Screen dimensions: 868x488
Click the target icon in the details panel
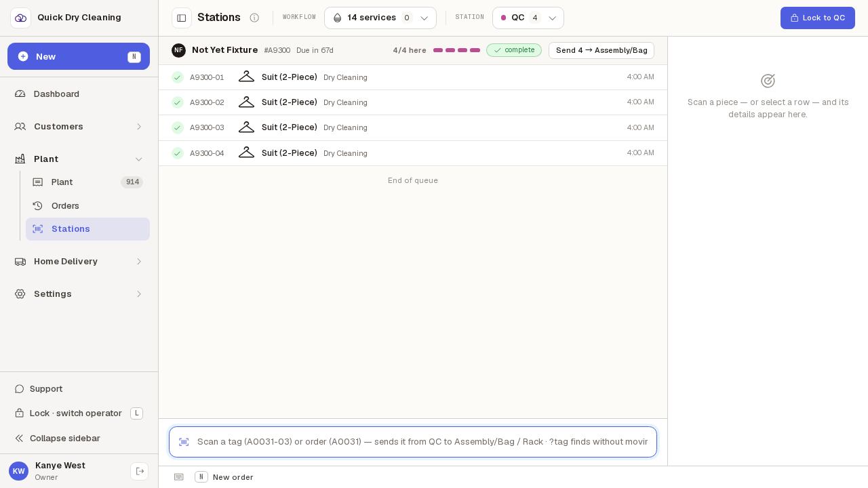(768, 81)
